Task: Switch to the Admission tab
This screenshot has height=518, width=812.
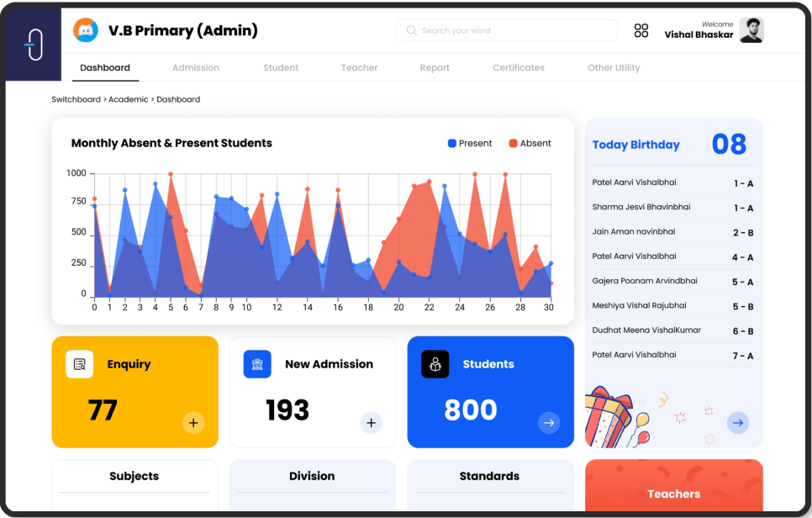Action: click(195, 67)
